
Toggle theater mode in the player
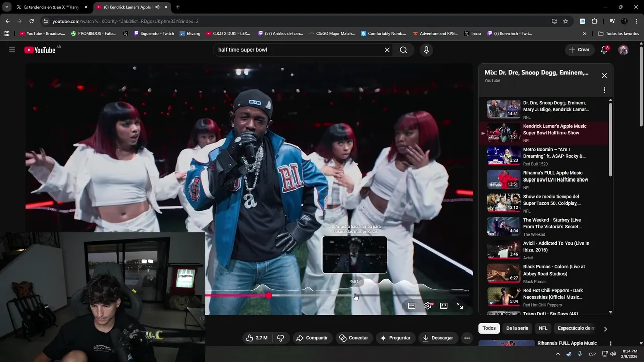[x=444, y=306]
